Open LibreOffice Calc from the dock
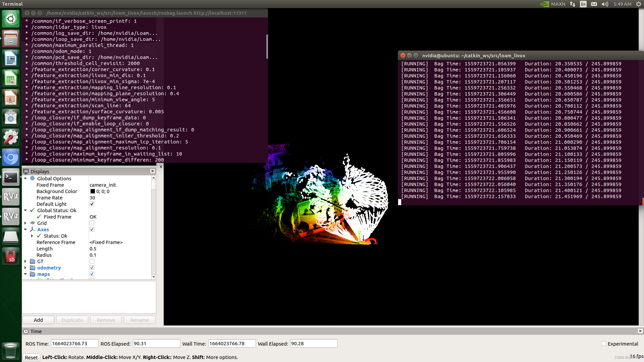 click(11, 78)
